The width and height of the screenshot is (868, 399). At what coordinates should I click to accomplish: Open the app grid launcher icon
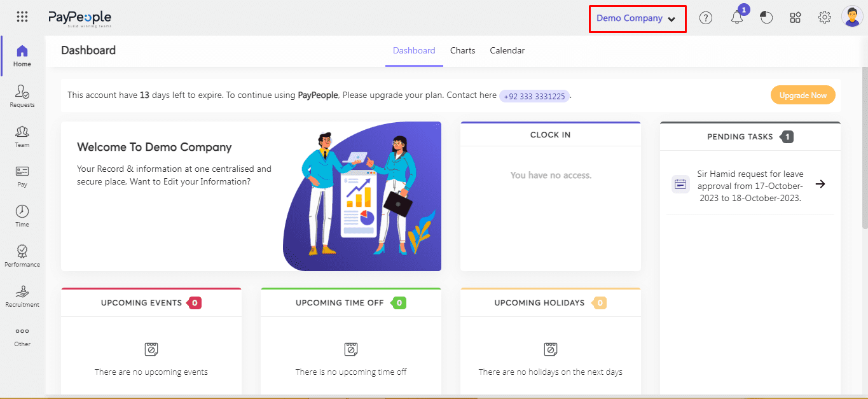22,17
